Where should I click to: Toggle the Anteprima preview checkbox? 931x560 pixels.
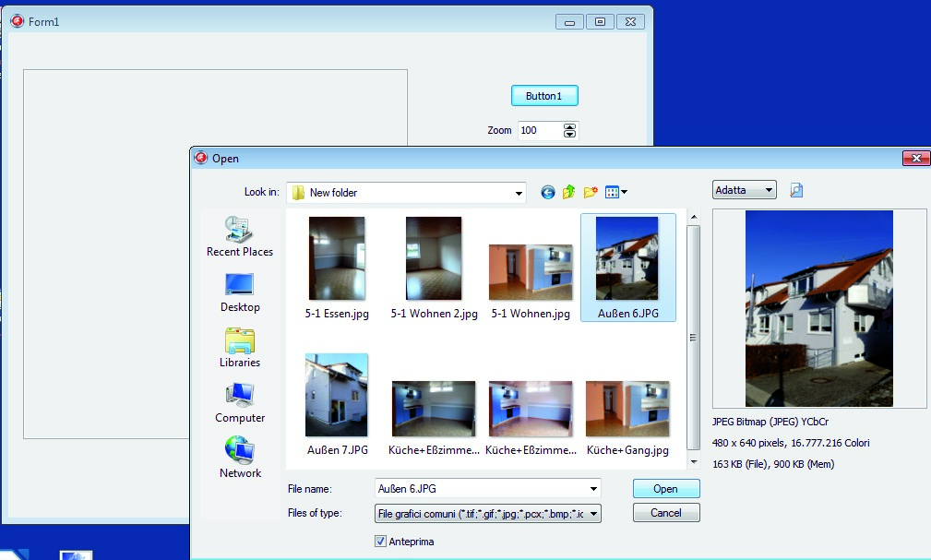pyautogui.click(x=380, y=541)
